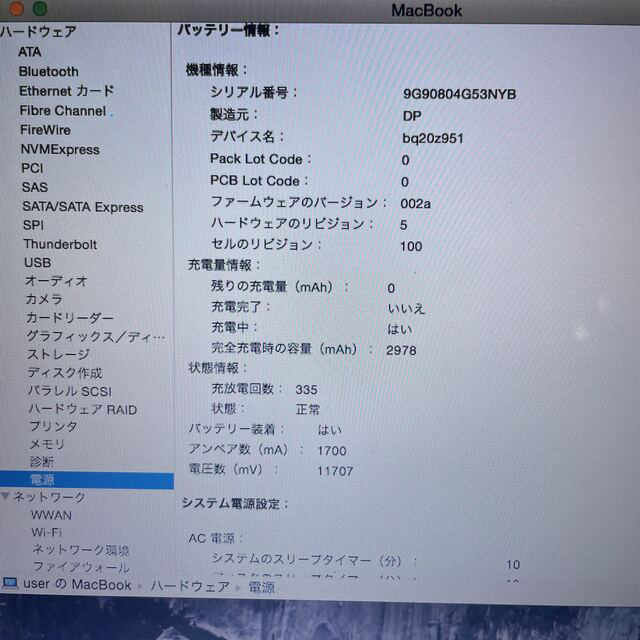Click the 状態情報 section label
The height and width of the screenshot is (640, 640).
click(x=218, y=368)
